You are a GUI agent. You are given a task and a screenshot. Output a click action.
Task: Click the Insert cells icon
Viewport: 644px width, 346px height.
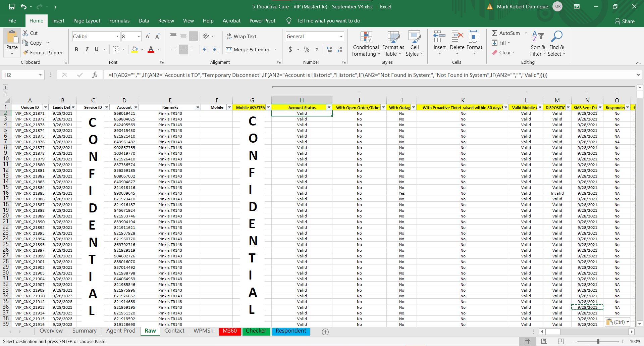coord(439,37)
